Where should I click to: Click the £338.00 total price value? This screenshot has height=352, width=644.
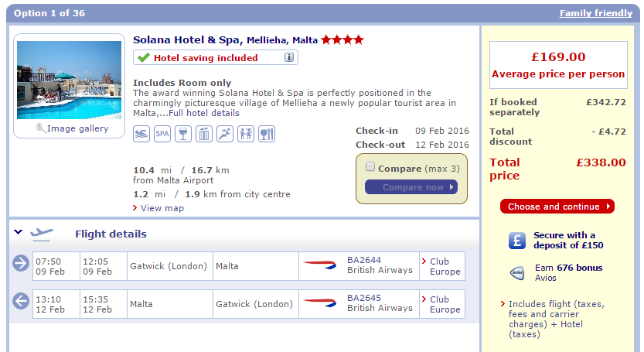coord(601,162)
